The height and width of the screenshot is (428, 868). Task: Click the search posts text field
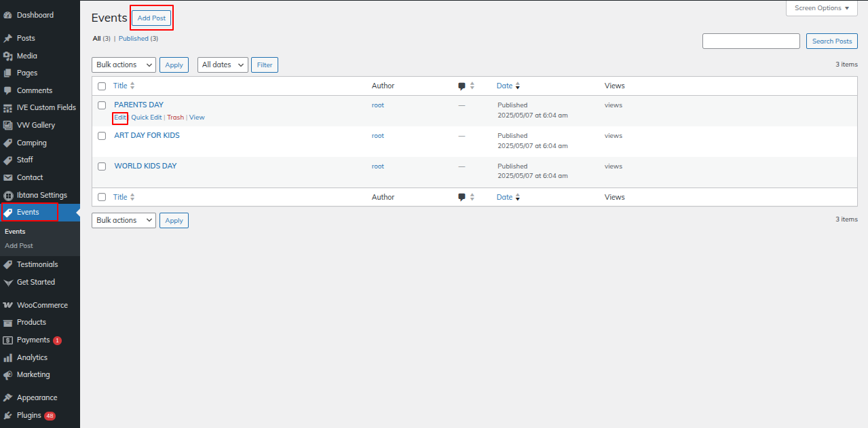pyautogui.click(x=751, y=41)
